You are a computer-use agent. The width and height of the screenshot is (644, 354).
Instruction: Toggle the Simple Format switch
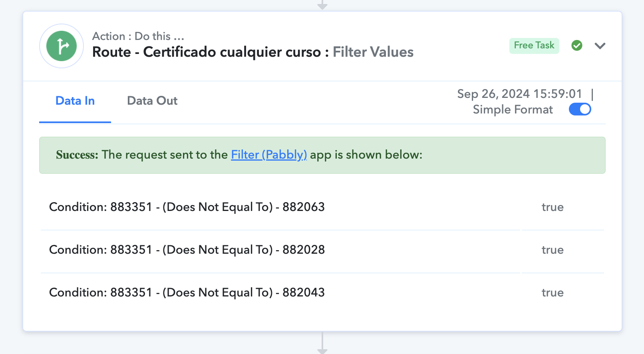point(580,109)
